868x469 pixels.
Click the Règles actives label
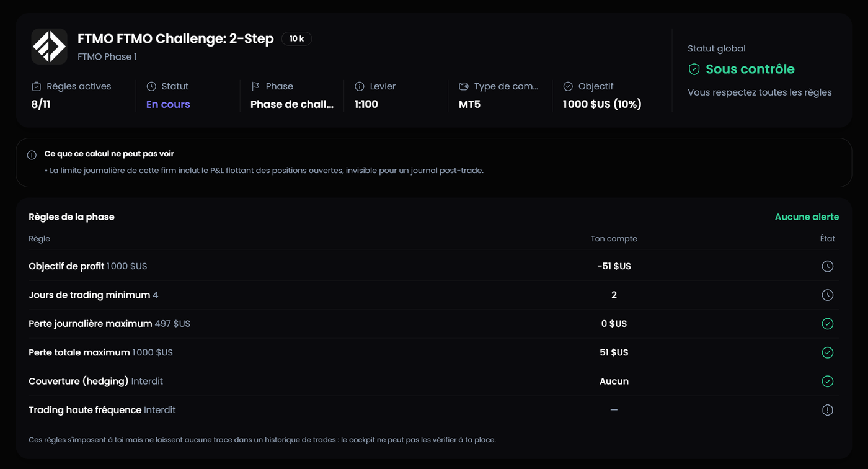[x=79, y=86]
